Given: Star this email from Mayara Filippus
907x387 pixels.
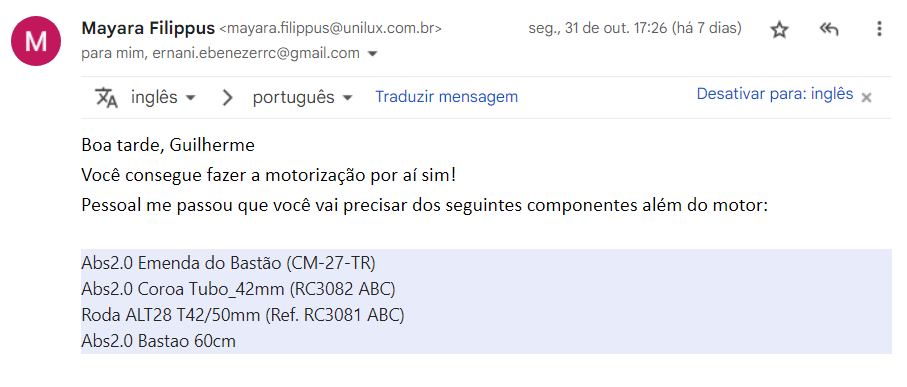Looking at the screenshot, I should 780,29.
